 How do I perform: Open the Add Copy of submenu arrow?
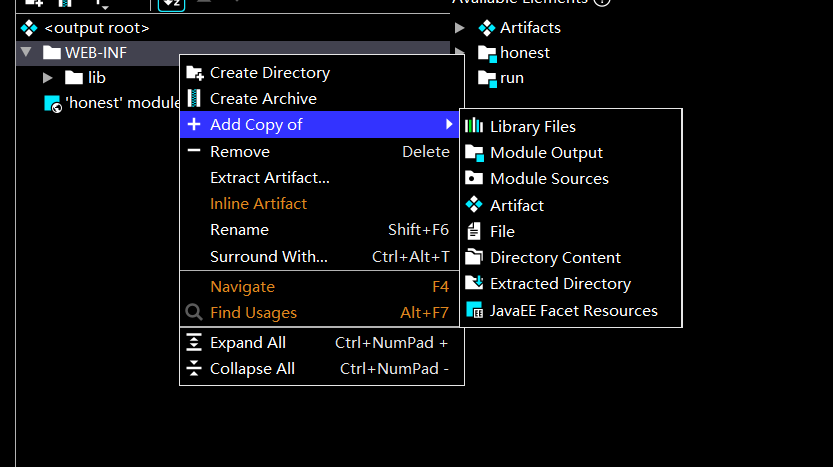(449, 124)
